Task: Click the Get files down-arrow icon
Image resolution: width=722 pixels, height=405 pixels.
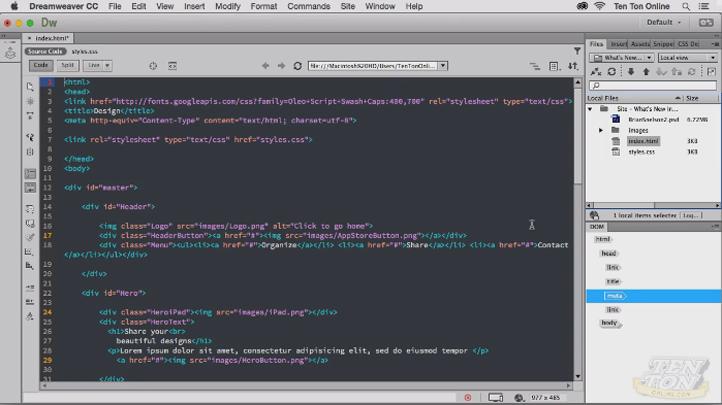Action: pyautogui.click(x=630, y=72)
